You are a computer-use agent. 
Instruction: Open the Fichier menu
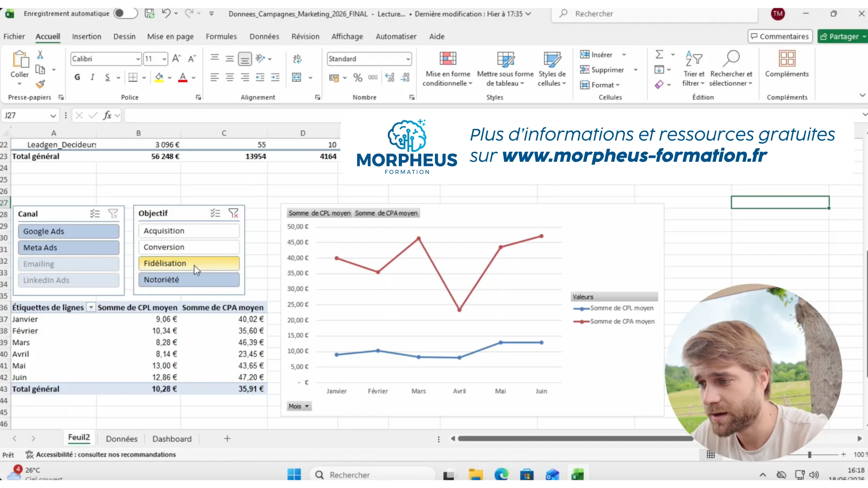pyautogui.click(x=14, y=37)
